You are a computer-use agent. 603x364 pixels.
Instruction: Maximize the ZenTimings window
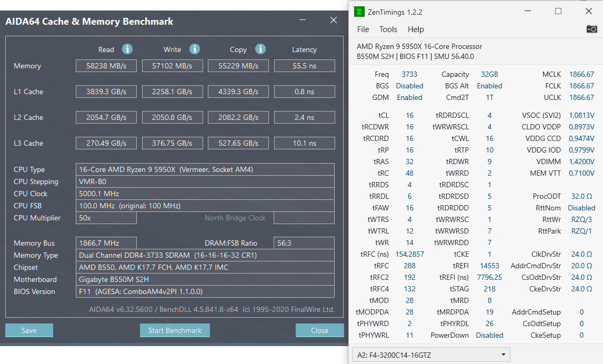[558, 11]
